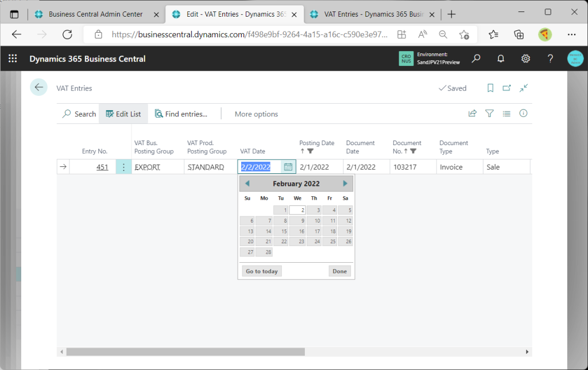
Task: Sort by the Posting Date column header
Action: point(316,146)
